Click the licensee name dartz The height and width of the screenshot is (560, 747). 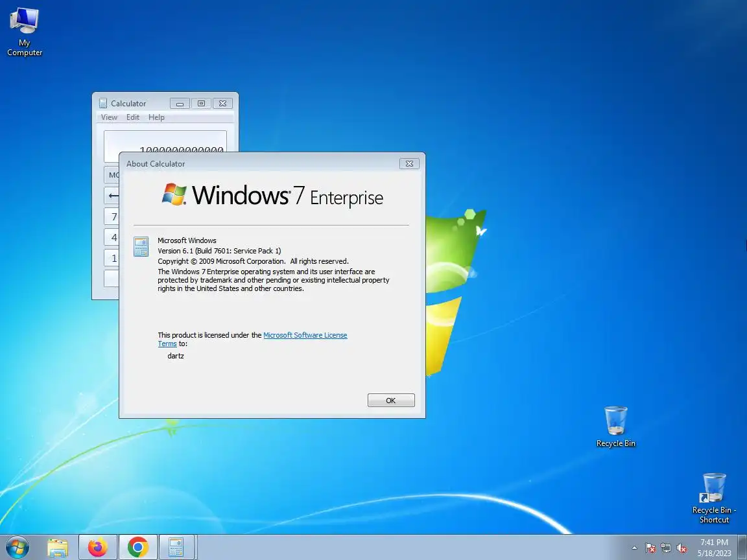[176, 356]
